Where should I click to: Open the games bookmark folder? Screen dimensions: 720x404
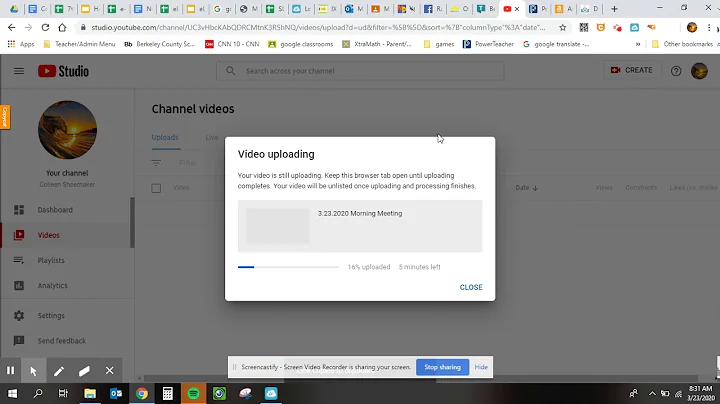coord(439,44)
